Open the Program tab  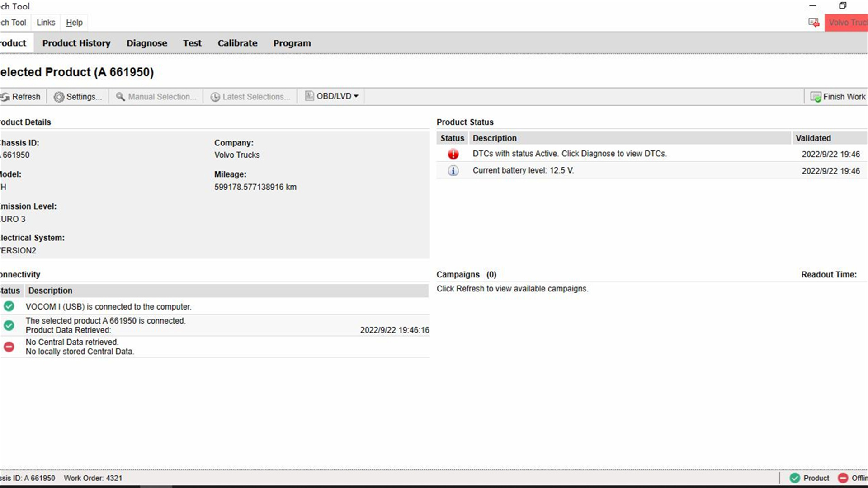[x=292, y=43]
